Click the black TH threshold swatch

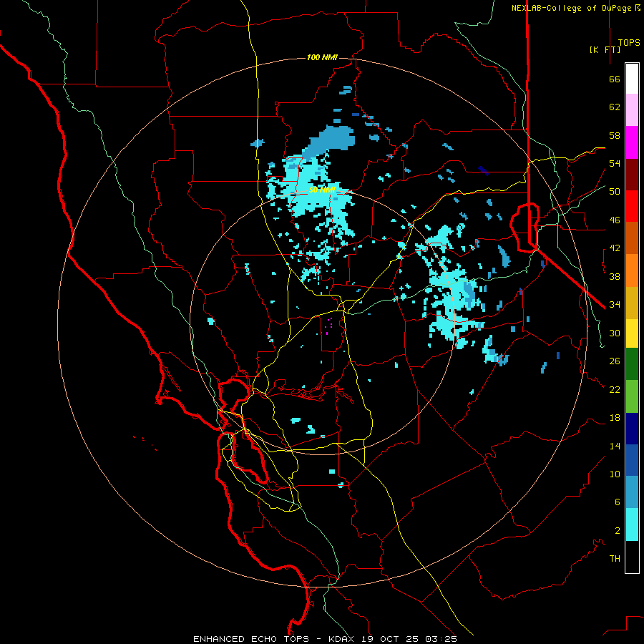(x=632, y=557)
